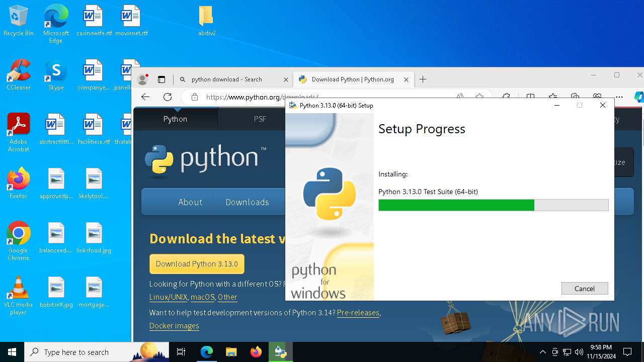Switch to Download Python | Python.org tab

353,79
